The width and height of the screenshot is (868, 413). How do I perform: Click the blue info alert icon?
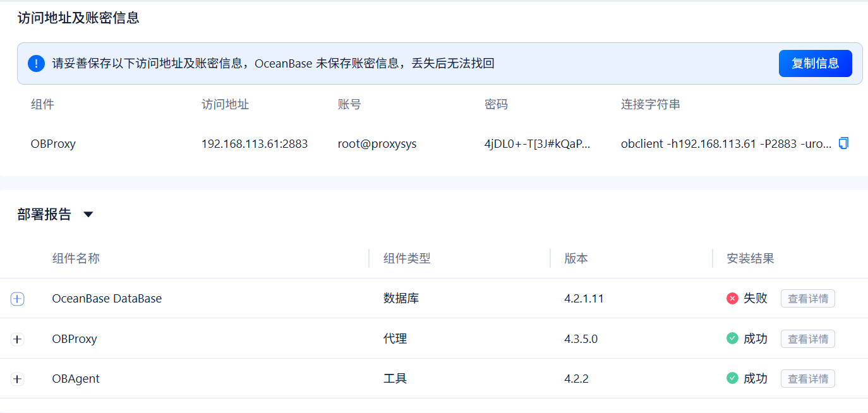[36, 63]
